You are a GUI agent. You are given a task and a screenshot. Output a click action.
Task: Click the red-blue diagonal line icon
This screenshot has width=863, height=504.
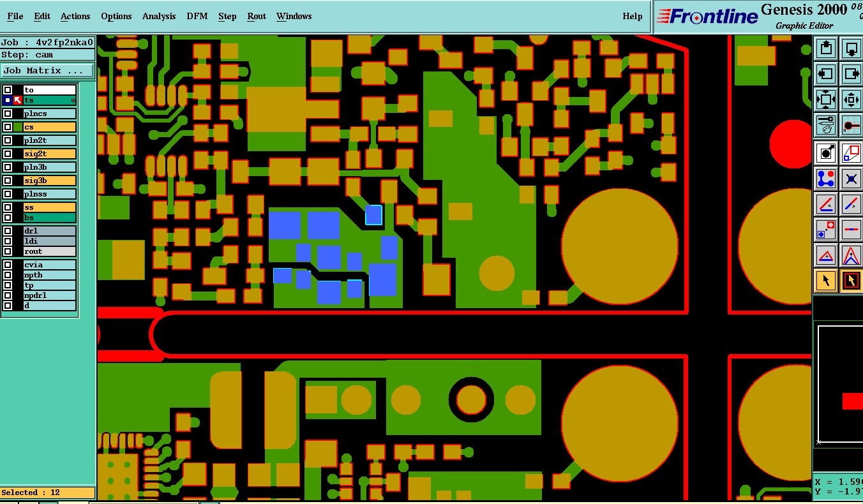click(x=851, y=204)
